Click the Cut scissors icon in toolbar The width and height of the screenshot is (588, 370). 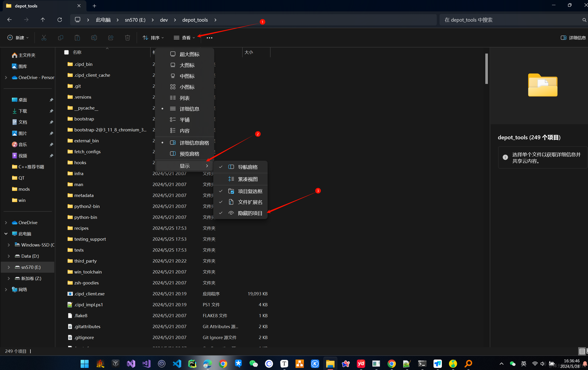(x=44, y=38)
